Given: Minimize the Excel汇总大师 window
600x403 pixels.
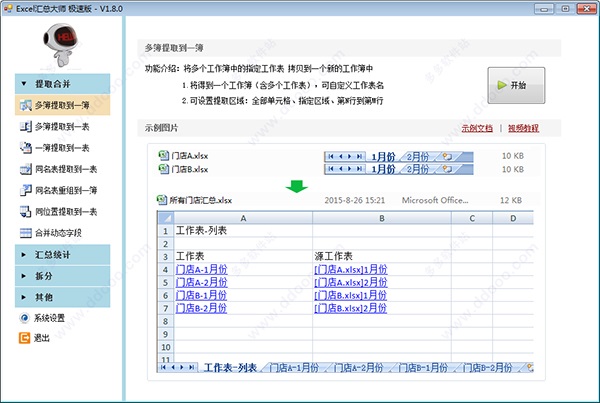Looking at the screenshot, I should click(544, 8).
